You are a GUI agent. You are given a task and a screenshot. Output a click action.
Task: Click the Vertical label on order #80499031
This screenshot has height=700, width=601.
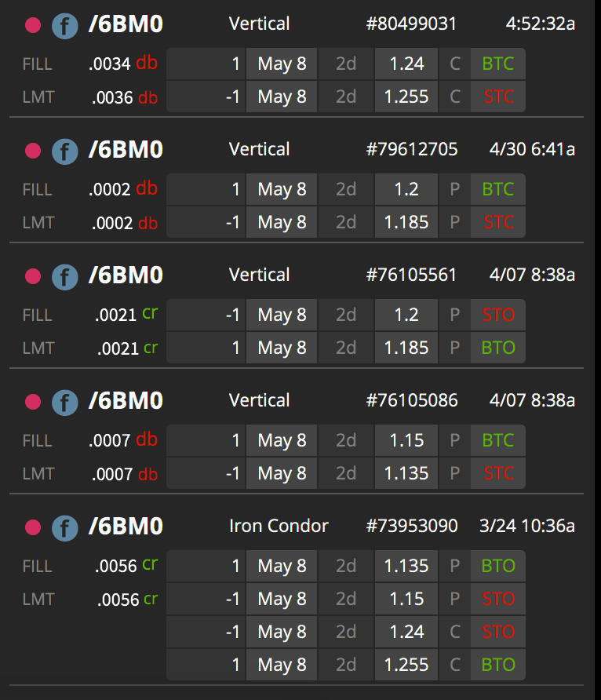(259, 24)
